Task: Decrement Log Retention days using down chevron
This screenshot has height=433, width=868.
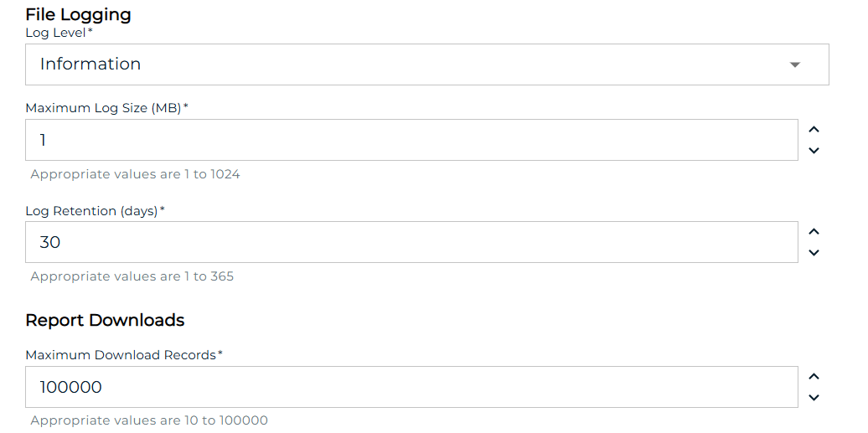Action: click(814, 253)
